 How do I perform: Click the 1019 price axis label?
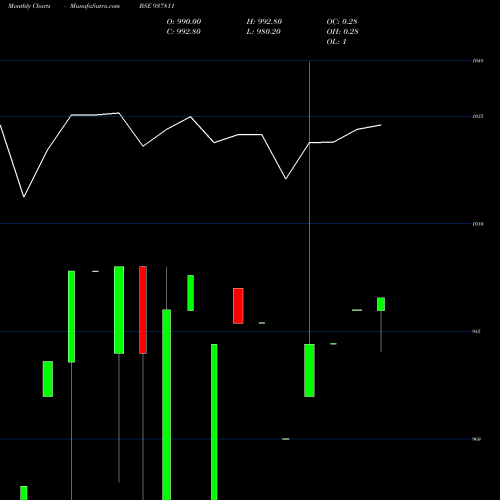click(x=478, y=224)
